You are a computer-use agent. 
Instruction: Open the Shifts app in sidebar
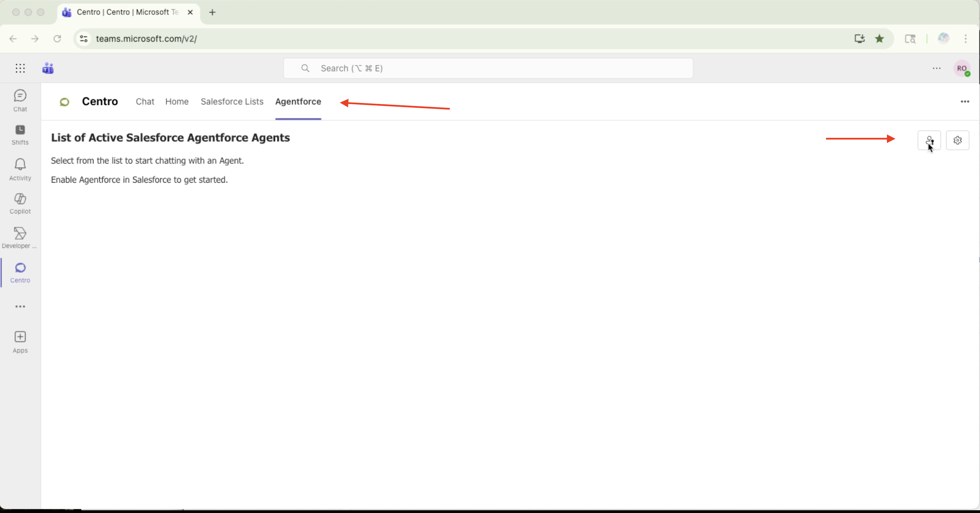coord(20,135)
